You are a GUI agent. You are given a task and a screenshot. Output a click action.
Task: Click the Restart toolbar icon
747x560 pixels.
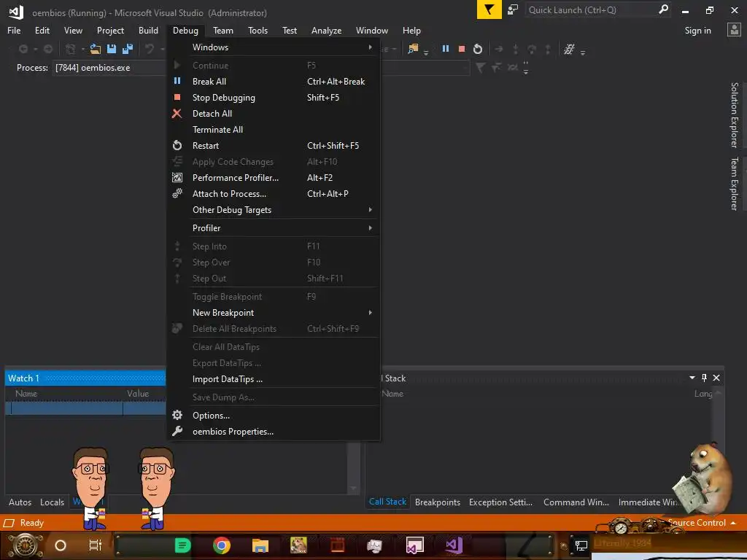(478, 49)
